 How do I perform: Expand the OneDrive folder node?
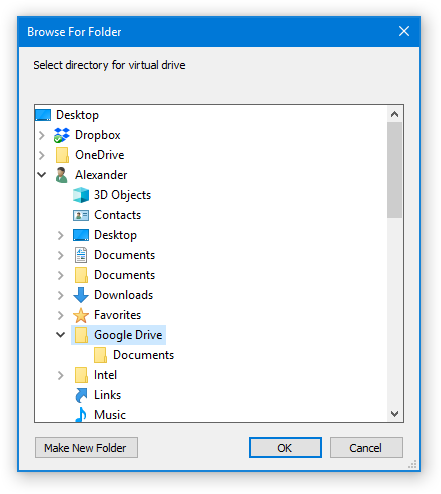(x=42, y=155)
